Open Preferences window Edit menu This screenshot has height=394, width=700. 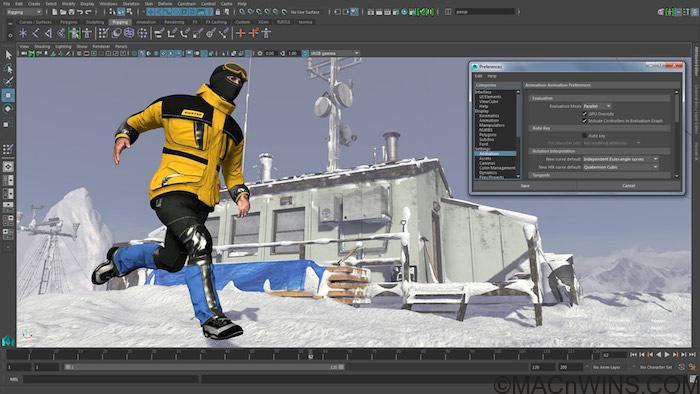(478, 76)
